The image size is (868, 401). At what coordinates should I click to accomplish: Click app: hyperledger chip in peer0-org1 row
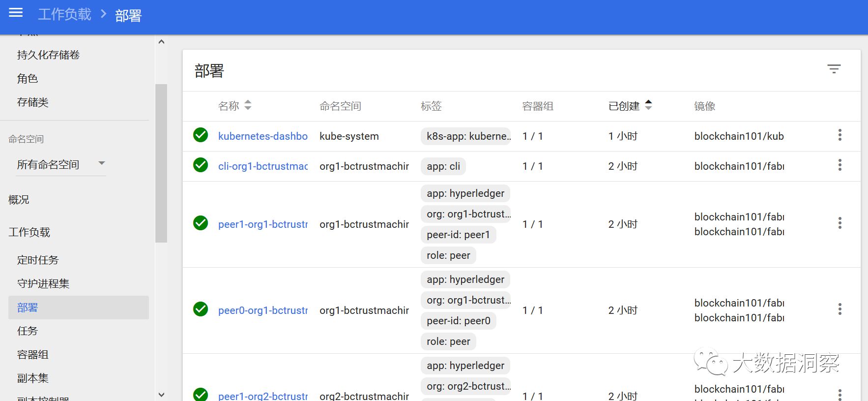pyautogui.click(x=465, y=279)
